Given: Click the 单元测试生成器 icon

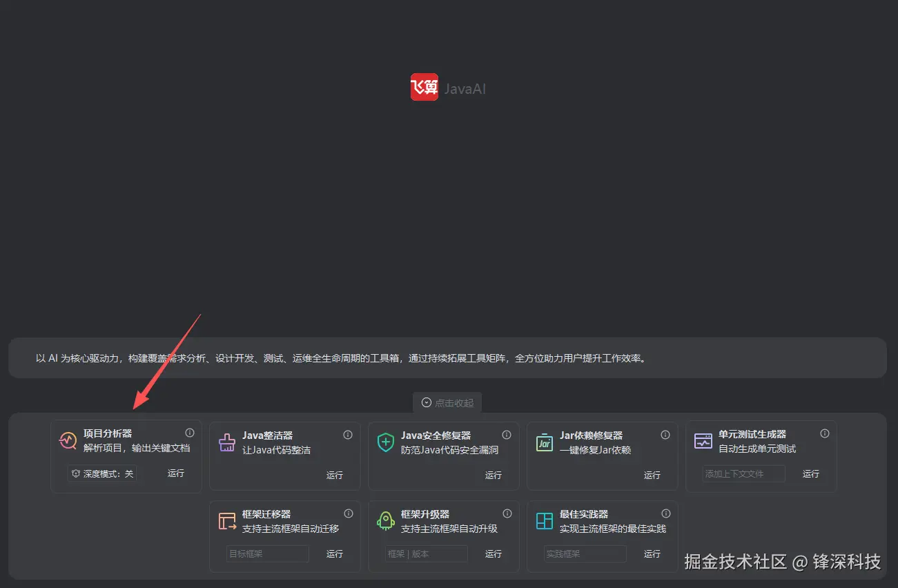Looking at the screenshot, I should pyautogui.click(x=703, y=441).
